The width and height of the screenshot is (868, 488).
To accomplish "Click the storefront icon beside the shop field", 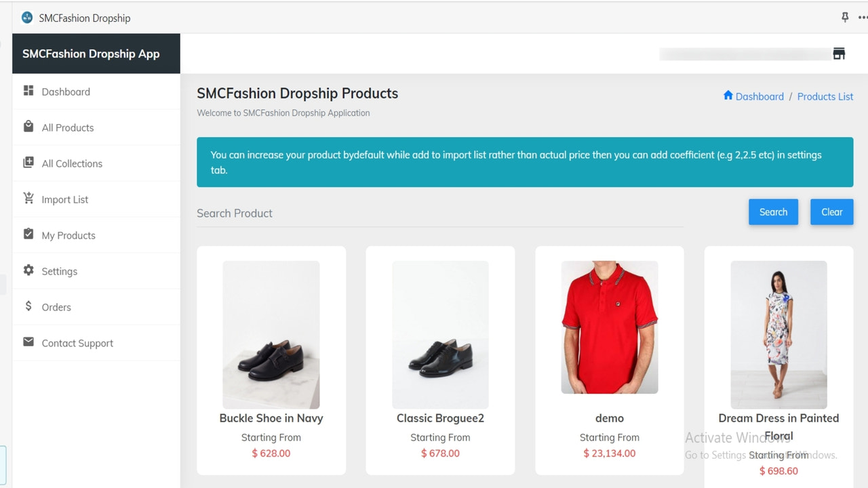I will 838,53.
